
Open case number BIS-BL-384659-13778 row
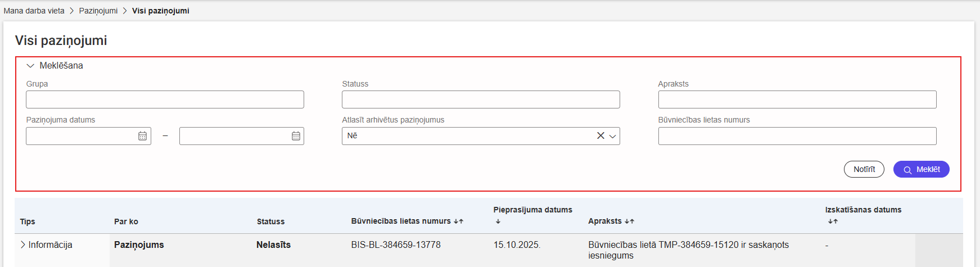pos(396,245)
